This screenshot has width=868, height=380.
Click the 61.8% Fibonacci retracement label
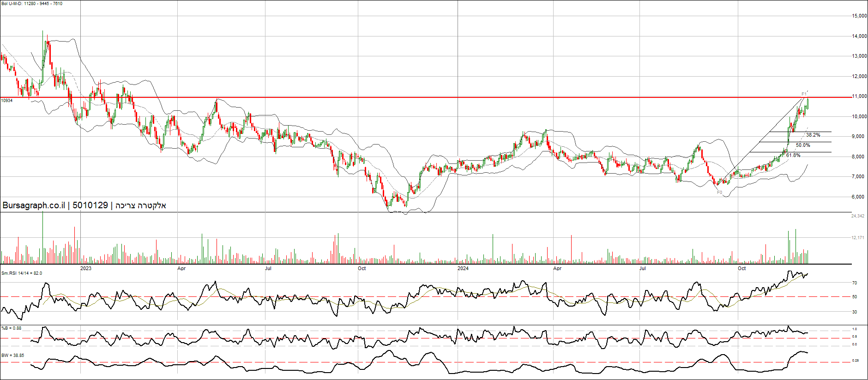click(x=793, y=156)
